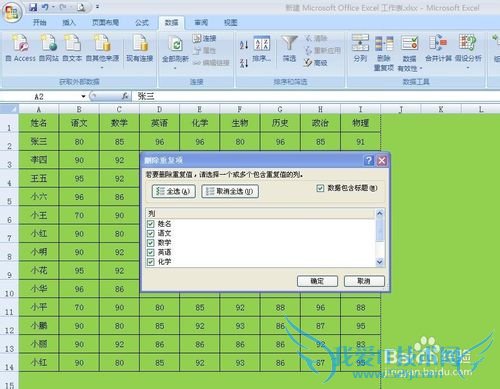This screenshot has width=500, height=389.
Task: Import data from Access
Action: click(20, 49)
